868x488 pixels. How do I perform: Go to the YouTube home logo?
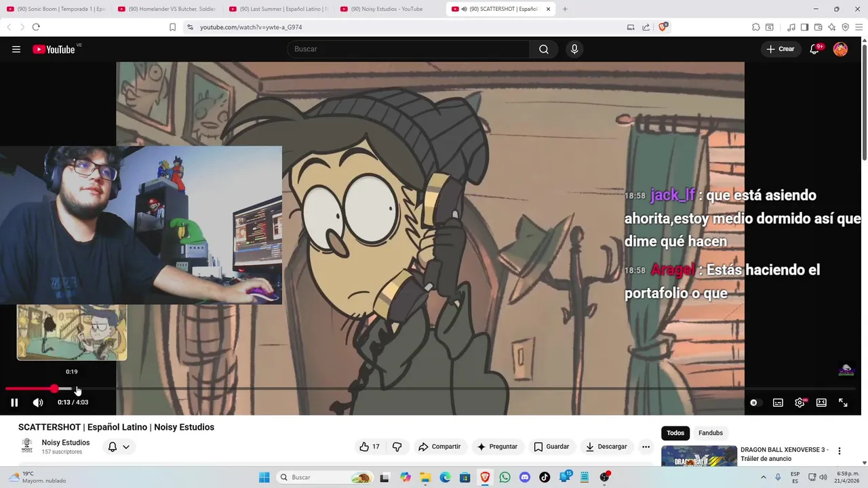coord(54,49)
